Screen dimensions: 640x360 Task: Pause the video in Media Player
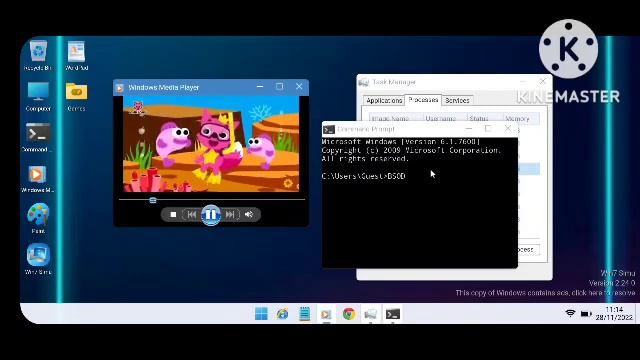(211, 214)
